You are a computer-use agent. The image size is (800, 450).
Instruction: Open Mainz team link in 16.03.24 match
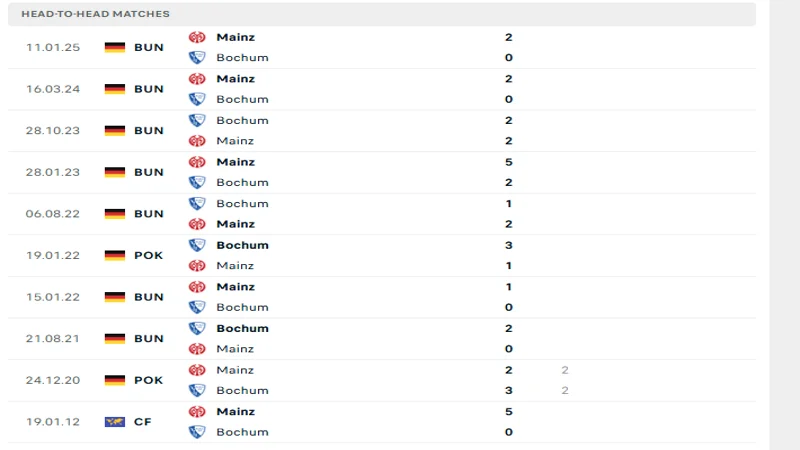(x=235, y=79)
